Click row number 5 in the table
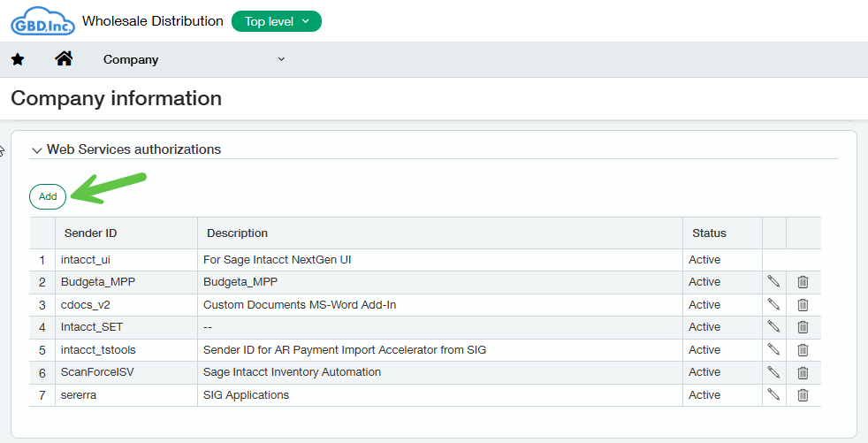 tap(42, 350)
